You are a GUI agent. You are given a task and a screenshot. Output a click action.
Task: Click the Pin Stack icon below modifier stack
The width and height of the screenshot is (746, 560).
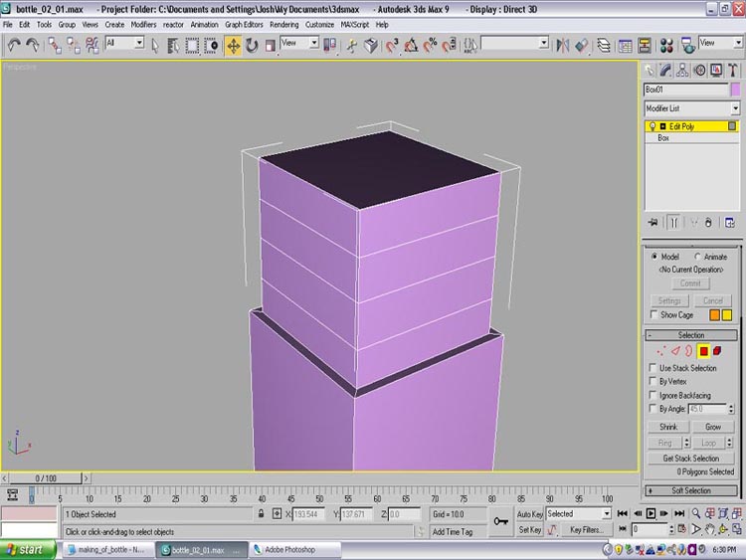tap(653, 222)
